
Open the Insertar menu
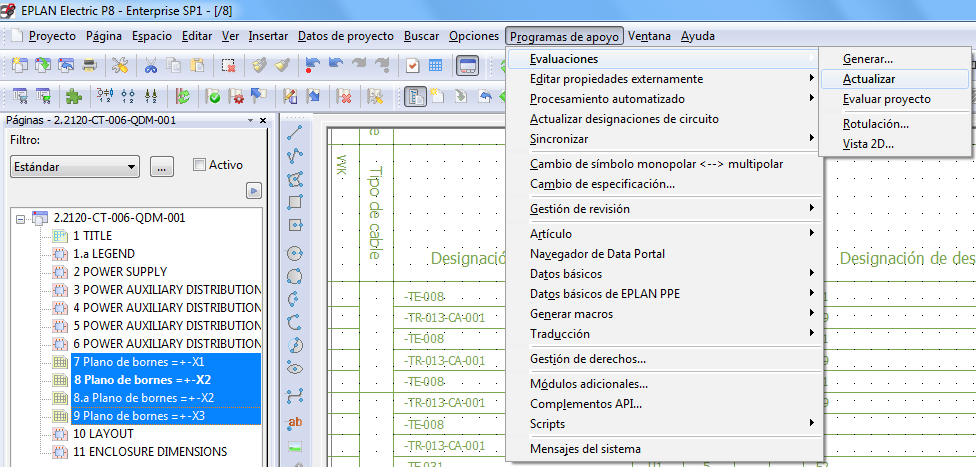click(x=268, y=36)
